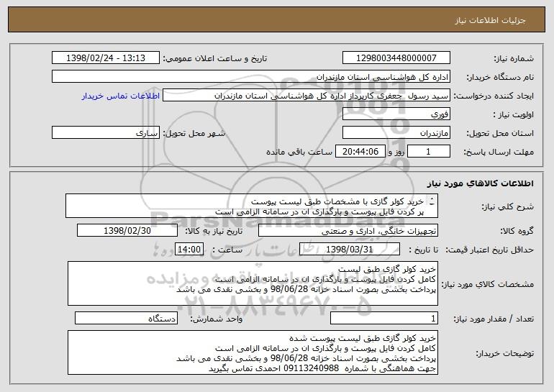Click the buyer remarks text area
The height and width of the screenshot is (392, 554).
tap(253, 352)
